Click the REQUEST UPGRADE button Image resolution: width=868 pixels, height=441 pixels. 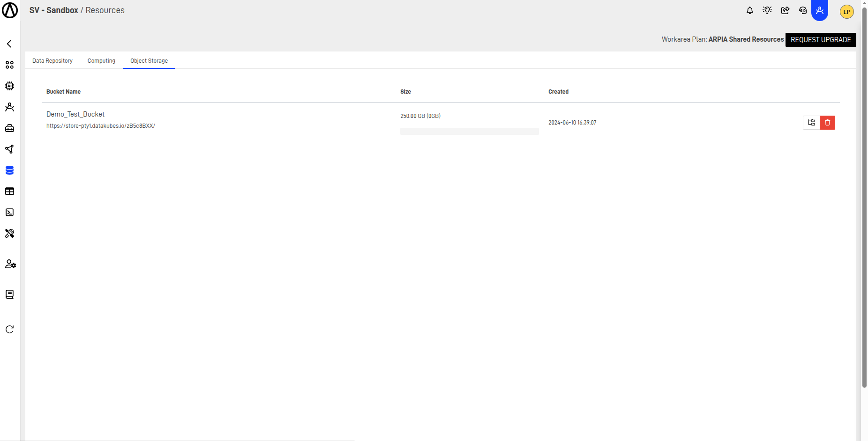point(821,40)
